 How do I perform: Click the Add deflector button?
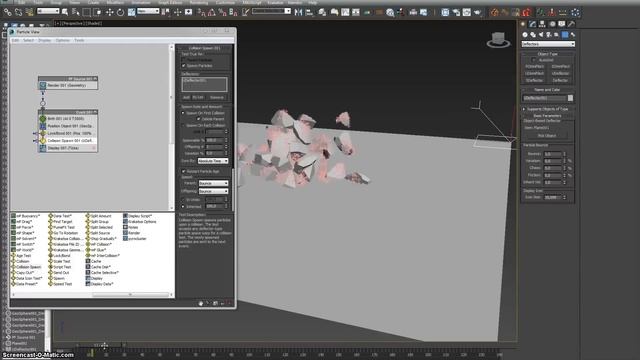(186, 98)
